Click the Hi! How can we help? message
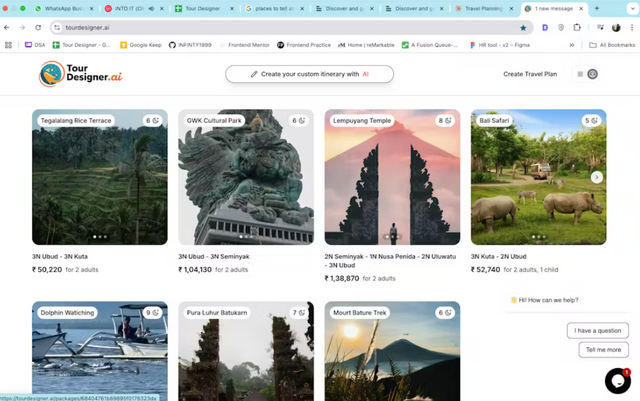Screen dimensions: 640x401 pyautogui.click(x=544, y=300)
